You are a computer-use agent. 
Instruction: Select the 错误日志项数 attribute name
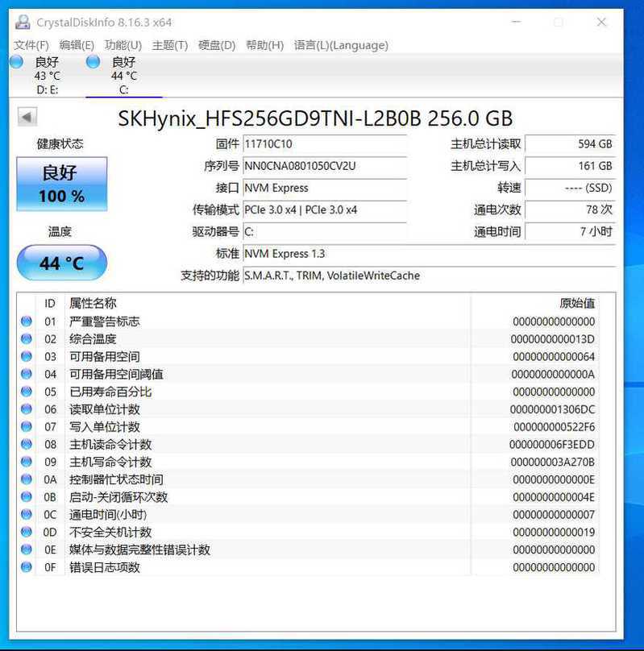[x=105, y=567]
